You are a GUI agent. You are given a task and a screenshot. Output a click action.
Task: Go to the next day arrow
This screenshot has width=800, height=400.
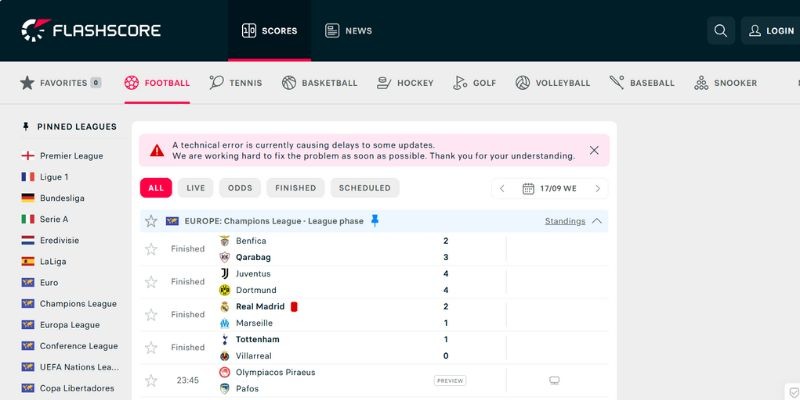click(x=597, y=188)
